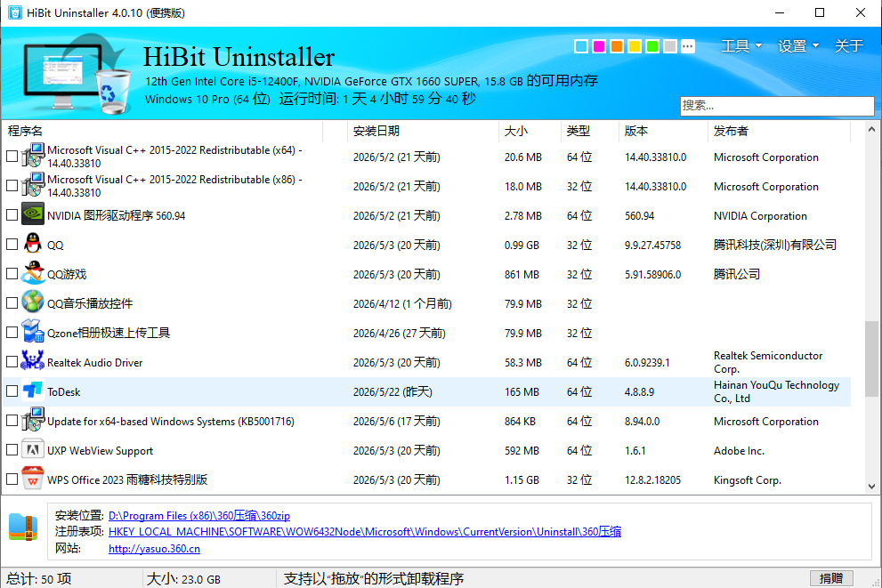Choose the green theme color swatch
The image size is (882, 588).
652,46
